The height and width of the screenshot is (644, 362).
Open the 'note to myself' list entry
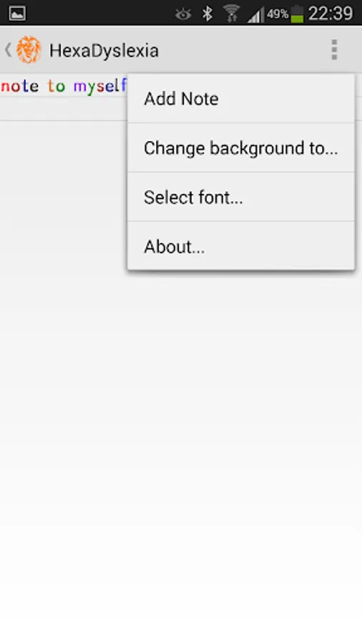coord(64,97)
